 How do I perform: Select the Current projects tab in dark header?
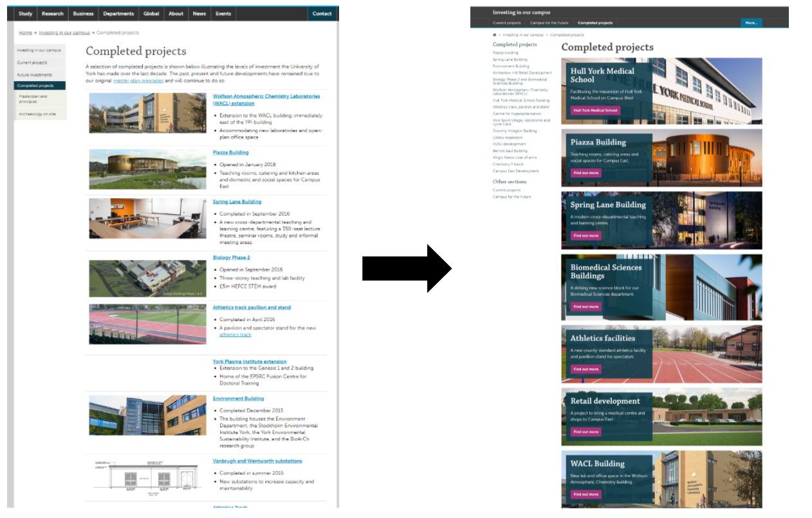point(506,23)
